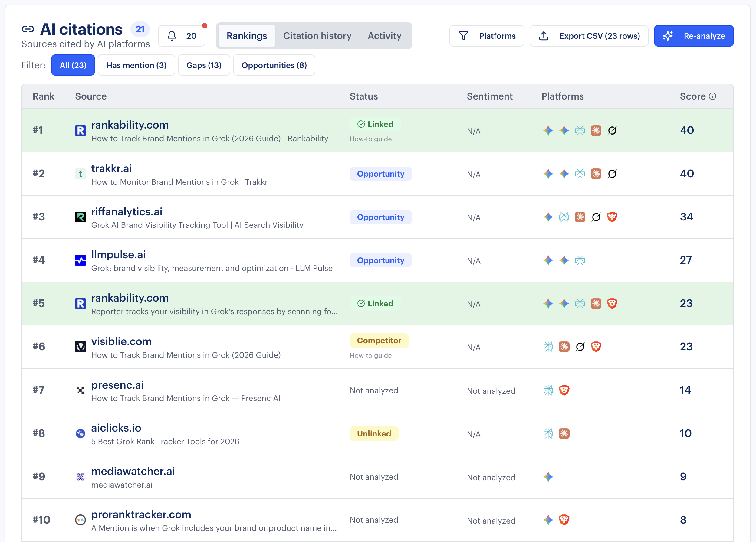Filter by Gaps (13)
Viewport: 756px width, 542px height.
[x=204, y=65]
